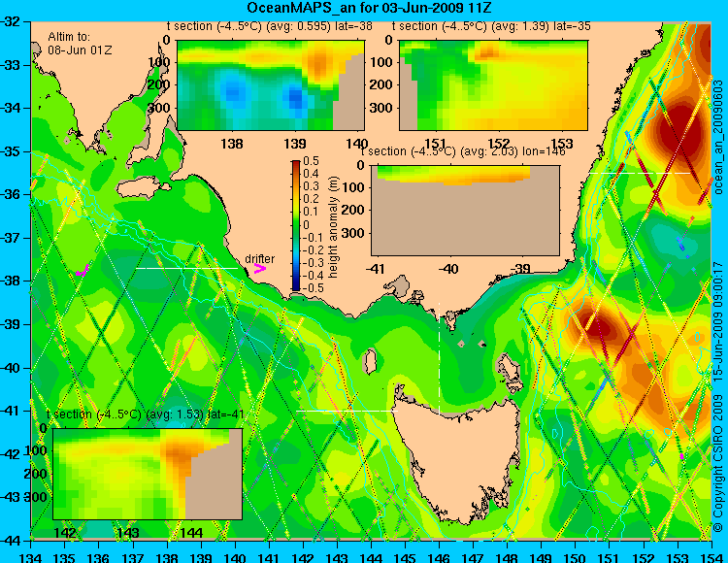The width and height of the screenshot is (728, 563).
Task: Open the temperature section inset for lat=-41
Action: (148, 474)
